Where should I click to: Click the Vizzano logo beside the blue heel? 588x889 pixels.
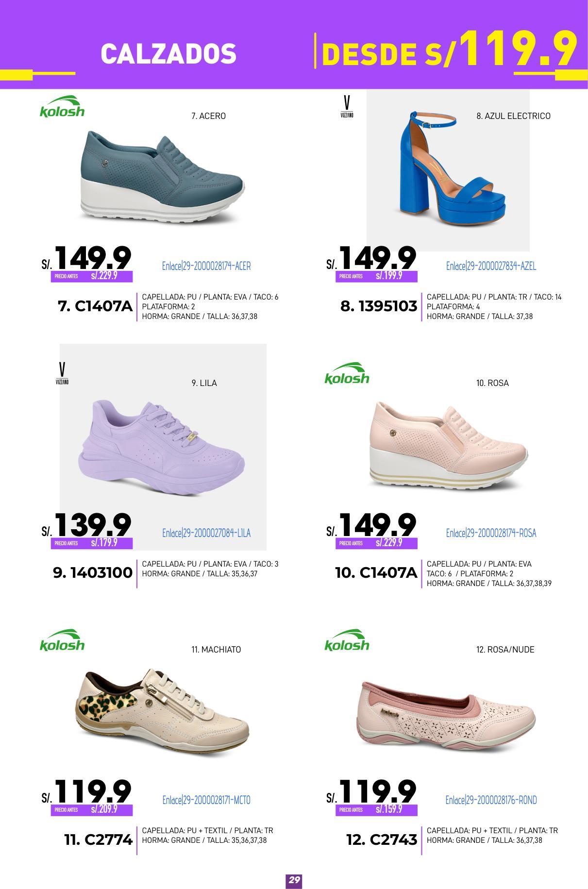tap(347, 107)
